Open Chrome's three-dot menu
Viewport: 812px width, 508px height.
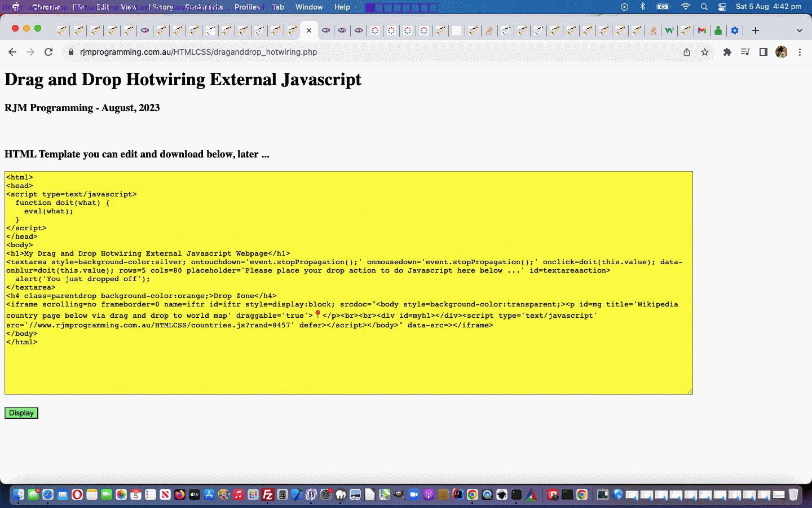pos(800,52)
